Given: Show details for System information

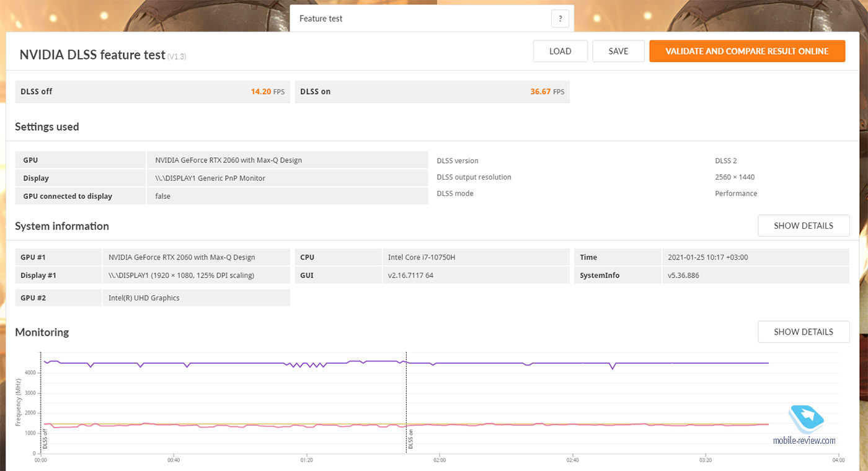Looking at the screenshot, I should (x=804, y=226).
